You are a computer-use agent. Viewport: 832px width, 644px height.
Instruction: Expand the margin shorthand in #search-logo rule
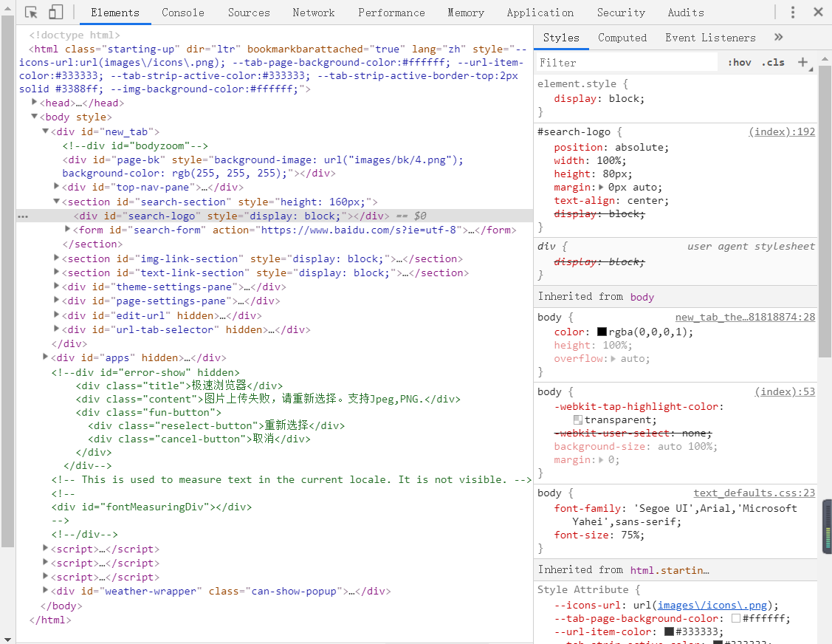601,187
